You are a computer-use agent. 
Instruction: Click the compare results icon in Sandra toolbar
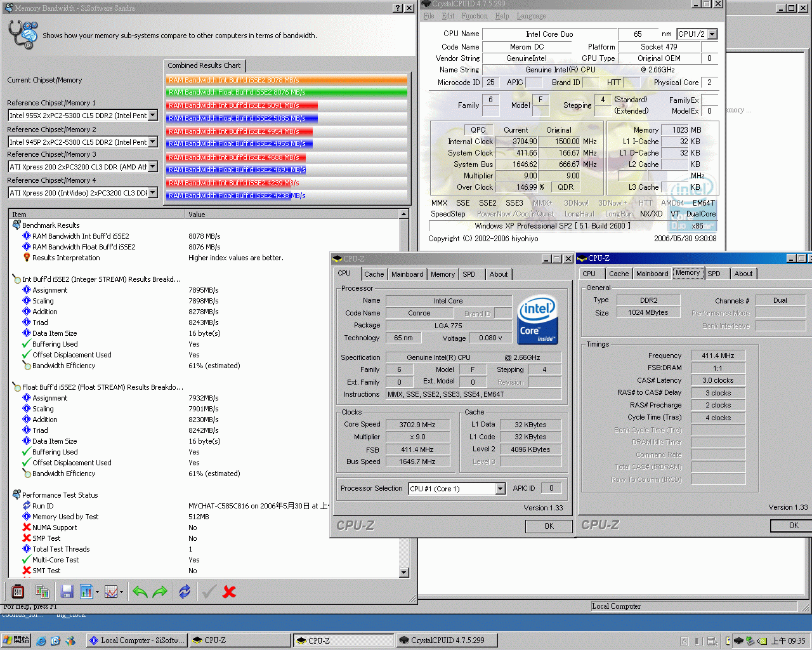(41, 591)
